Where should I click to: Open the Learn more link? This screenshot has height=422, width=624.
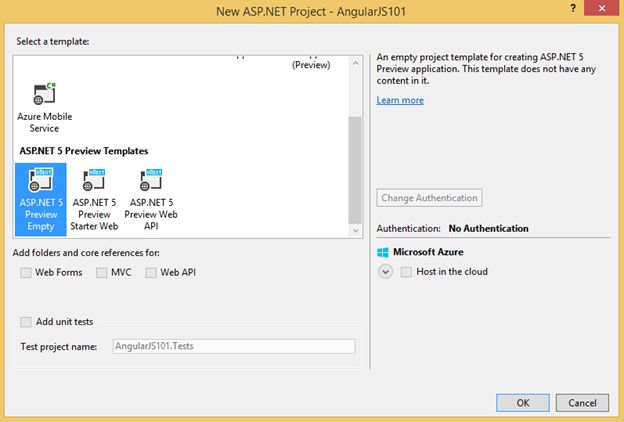pos(400,100)
